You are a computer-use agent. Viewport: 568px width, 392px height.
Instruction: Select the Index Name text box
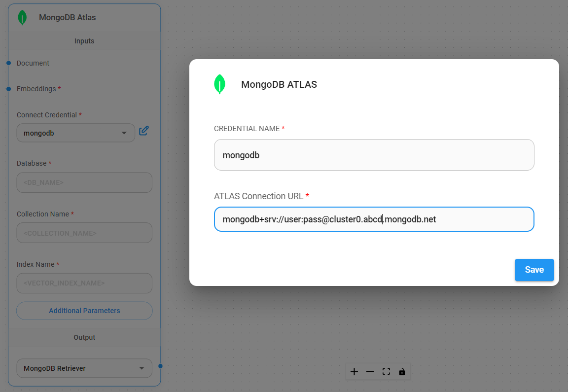tap(84, 283)
